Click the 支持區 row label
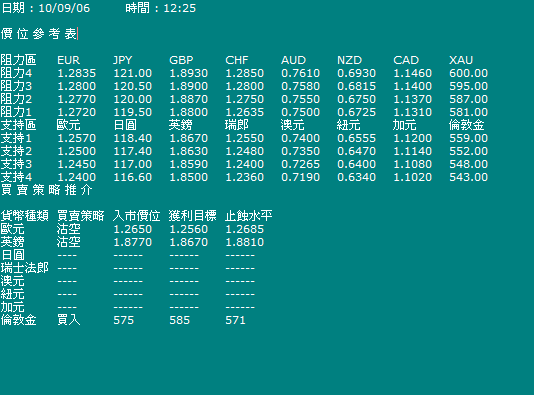 (18, 125)
